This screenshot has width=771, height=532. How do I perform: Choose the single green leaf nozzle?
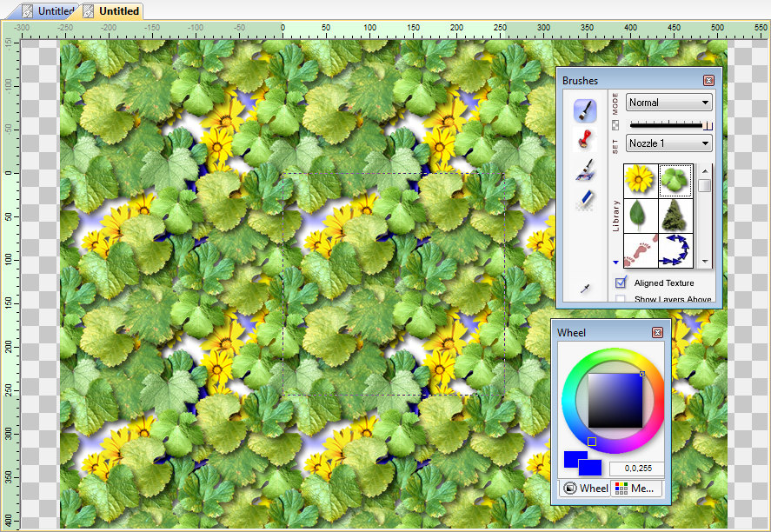click(641, 216)
